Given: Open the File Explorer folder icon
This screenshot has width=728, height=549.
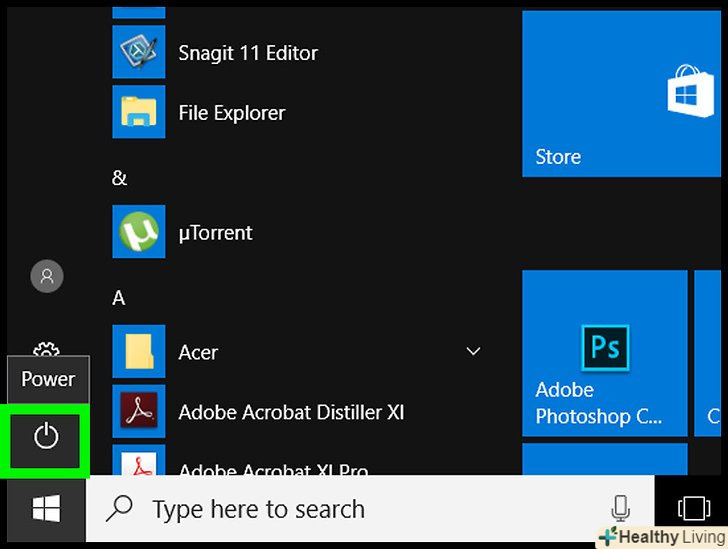Looking at the screenshot, I should 138,112.
